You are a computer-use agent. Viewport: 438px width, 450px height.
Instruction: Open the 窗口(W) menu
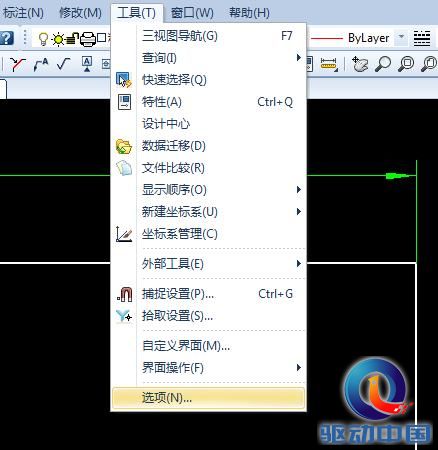(x=192, y=13)
